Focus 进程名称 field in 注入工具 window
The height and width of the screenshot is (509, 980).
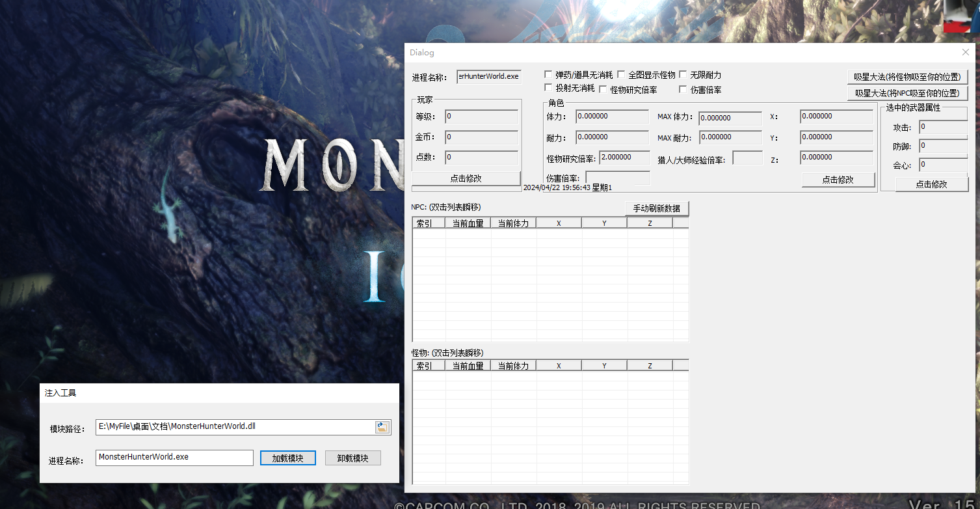tap(174, 458)
